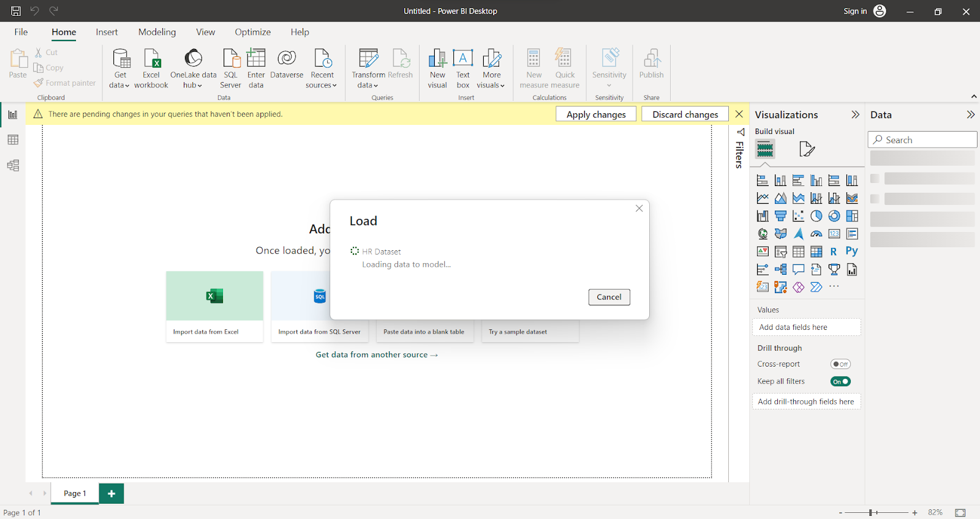Dismiss the pending changes warning bar
Screen dimensions: 980x519
(x=739, y=114)
